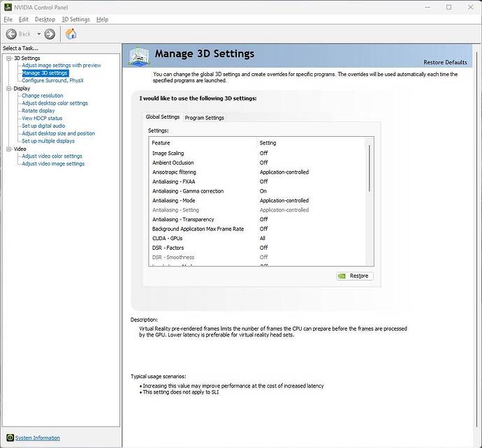Open the Help menu

102,20
